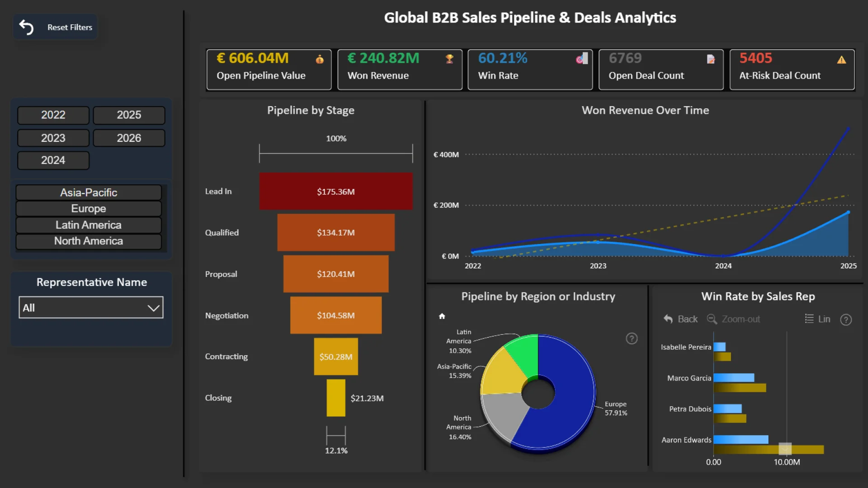Viewport: 868px width, 488px height.
Task: Click the help icon in Win Rate by Sales Rep
Action: click(x=846, y=320)
